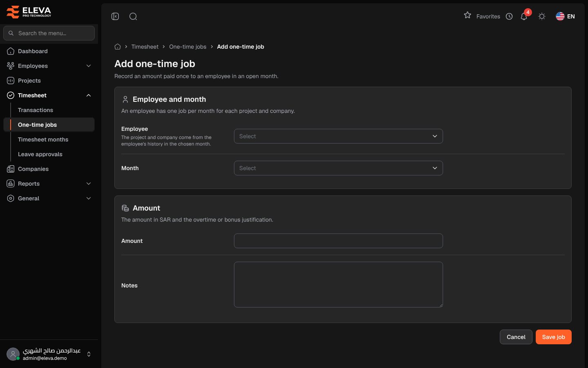Collapse the Timesheet menu chevron
588x368 pixels.
[x=89, y=95]
